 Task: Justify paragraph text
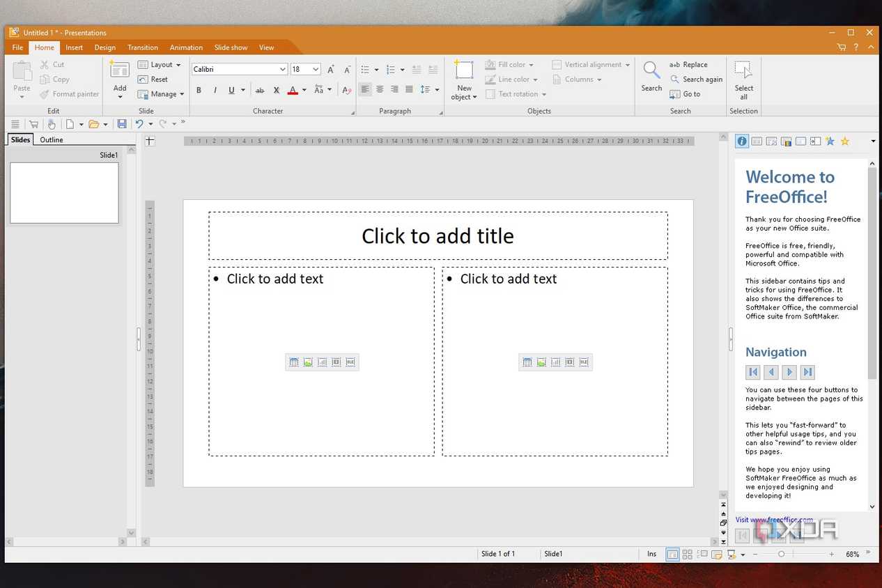pyautogui.click(x=409, y=89)
